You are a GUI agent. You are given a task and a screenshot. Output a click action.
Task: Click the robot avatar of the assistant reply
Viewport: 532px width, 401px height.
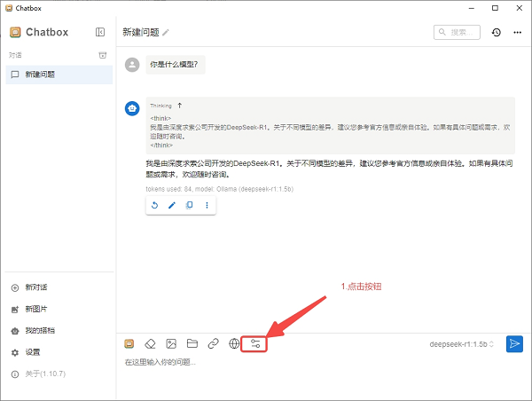coord(132,108)
